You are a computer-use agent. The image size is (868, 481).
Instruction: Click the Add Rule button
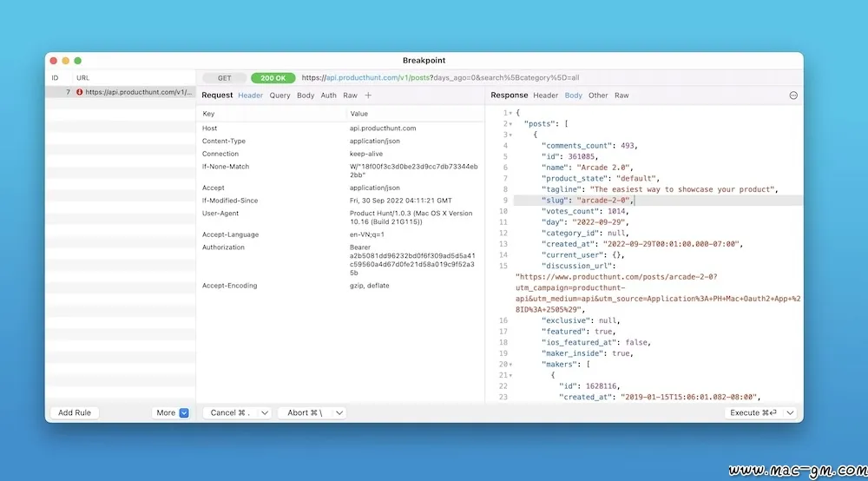[x=74, y=413]
